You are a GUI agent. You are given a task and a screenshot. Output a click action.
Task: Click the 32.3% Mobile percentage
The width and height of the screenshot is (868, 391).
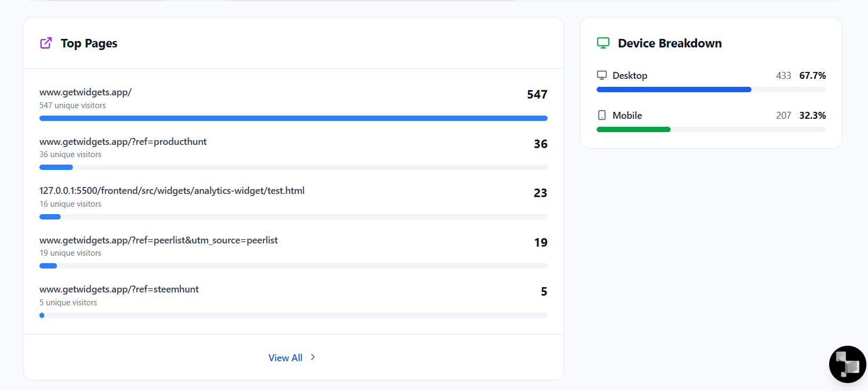(x=812, y=116)
